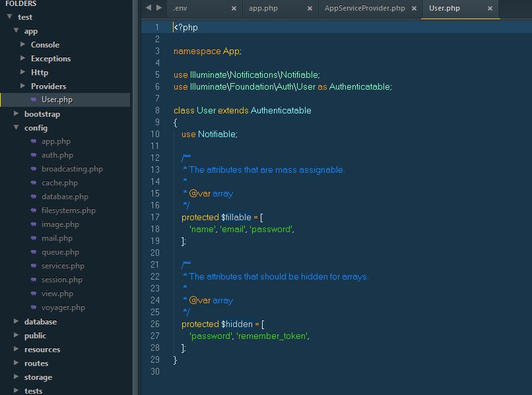532x395 pixels.
Task: Open queue.php in the sidebar
Action: coord(60,252)
